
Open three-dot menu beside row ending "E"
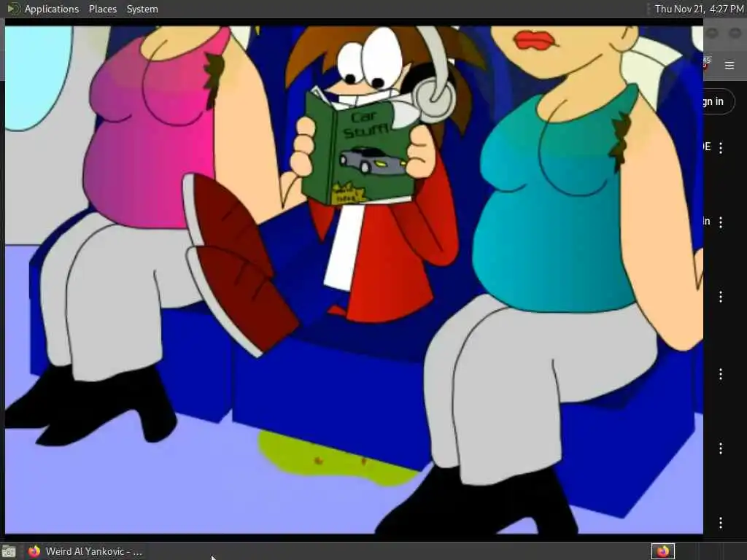[x=721, y=147]
